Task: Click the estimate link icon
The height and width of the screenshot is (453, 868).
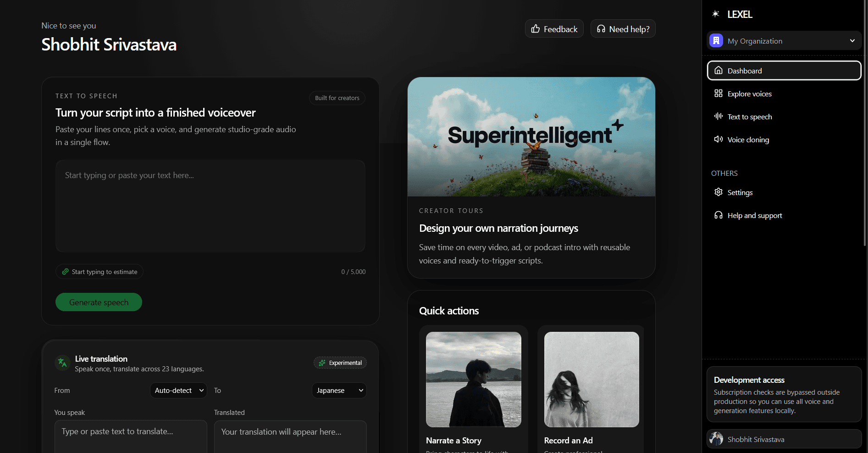Action: point(66,272)
